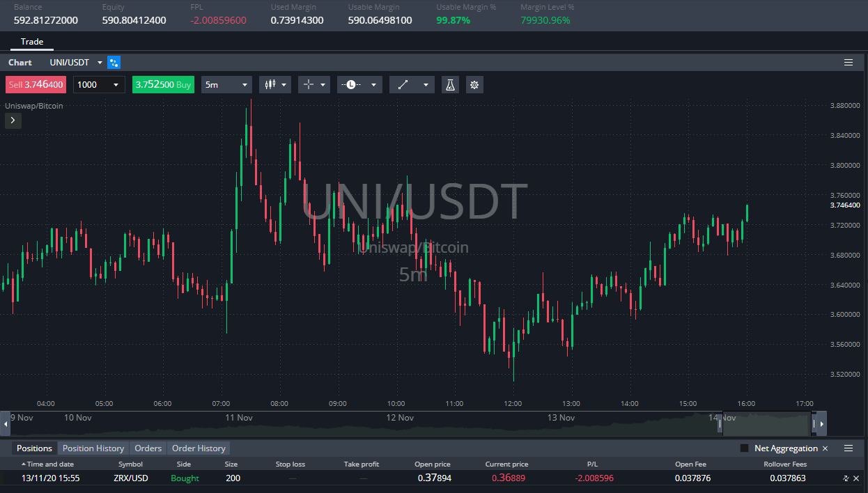The height and width of the screenshot is (493, 868).
Task: Click the open price 0.37894 cell
Action: click(x=435, y=478)
